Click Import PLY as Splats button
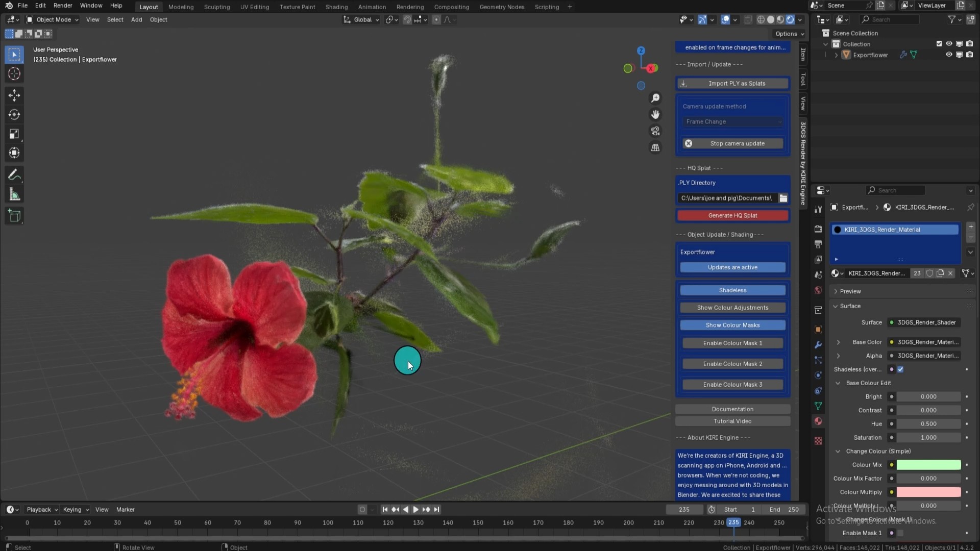Viewport: 980px width, 551px height. 732,83
